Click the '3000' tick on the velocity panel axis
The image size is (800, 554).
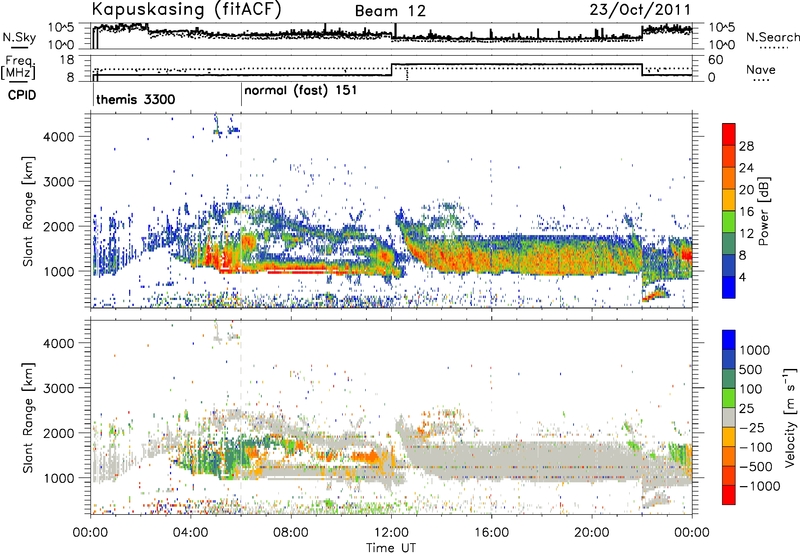(59, 388)
